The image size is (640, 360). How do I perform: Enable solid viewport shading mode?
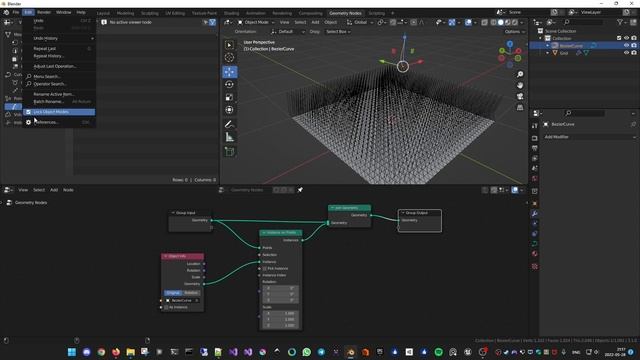point(500,22)
